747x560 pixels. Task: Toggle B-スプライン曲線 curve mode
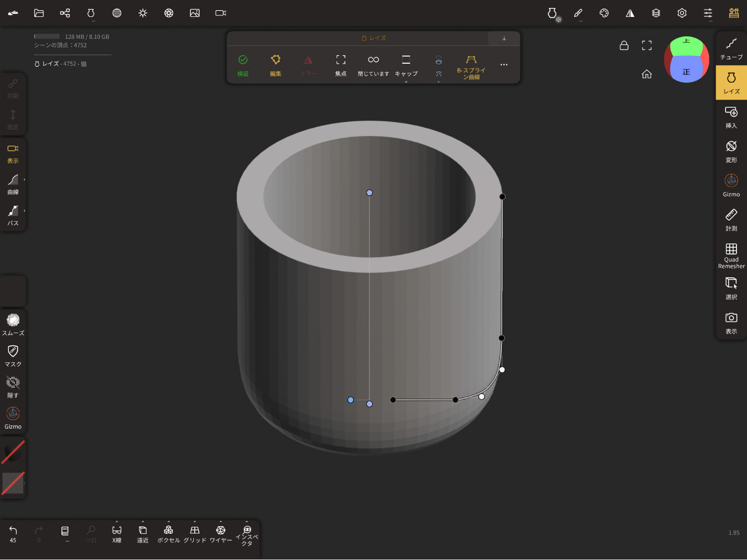[471, 66]
